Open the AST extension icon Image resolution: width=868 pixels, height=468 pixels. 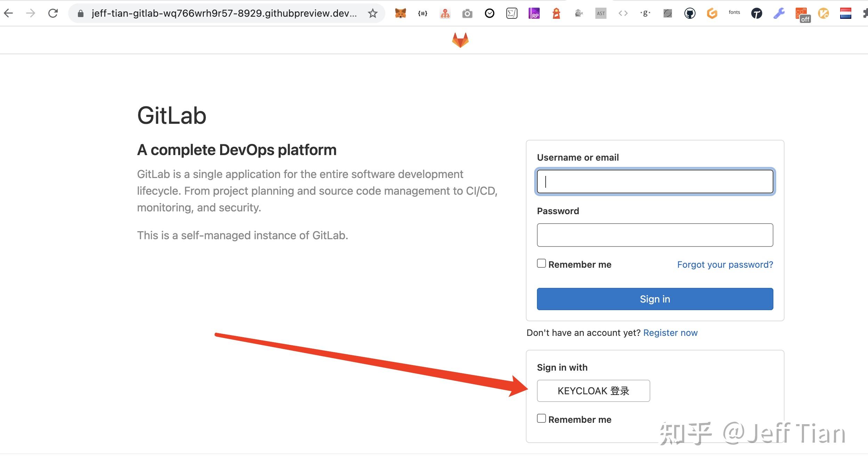pos(601,14)
